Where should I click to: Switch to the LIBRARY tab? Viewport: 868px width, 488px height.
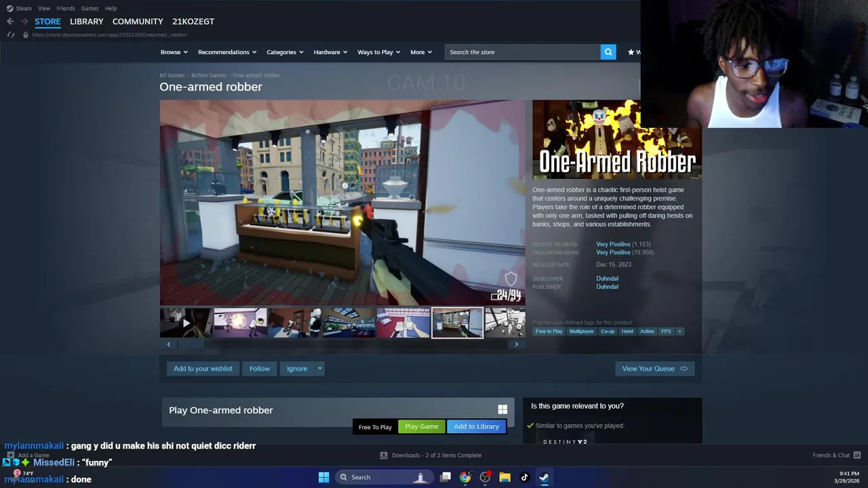pyautogui.click(x=87, y=22)
